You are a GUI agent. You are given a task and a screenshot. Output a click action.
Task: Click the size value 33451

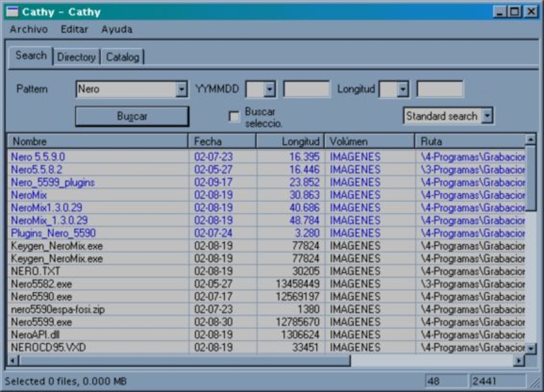pyautogui.click(x=305, y=348)
